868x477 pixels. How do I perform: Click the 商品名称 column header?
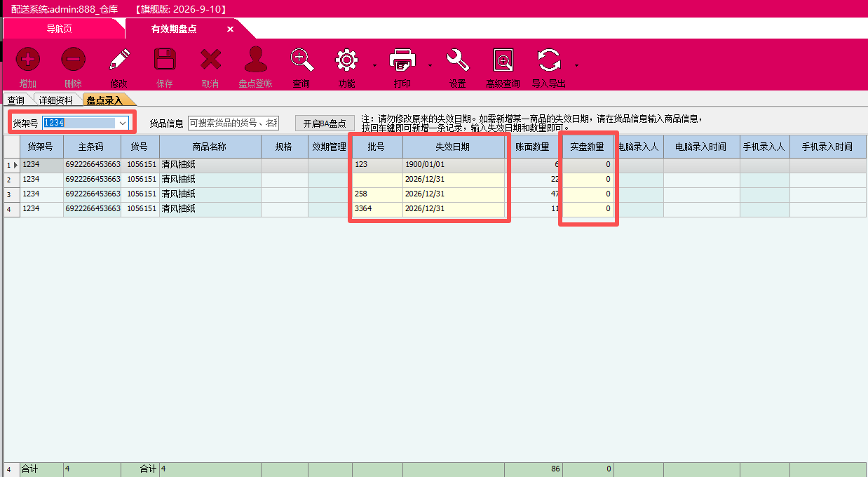(x=210, y=147)
